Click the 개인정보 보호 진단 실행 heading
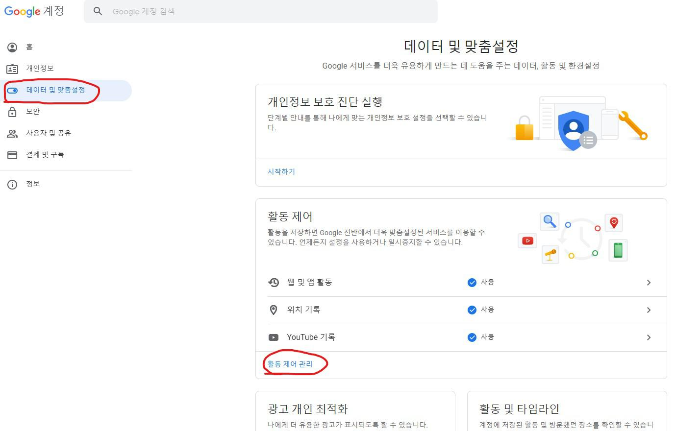700x431 pixels. [x=325, y=102]
